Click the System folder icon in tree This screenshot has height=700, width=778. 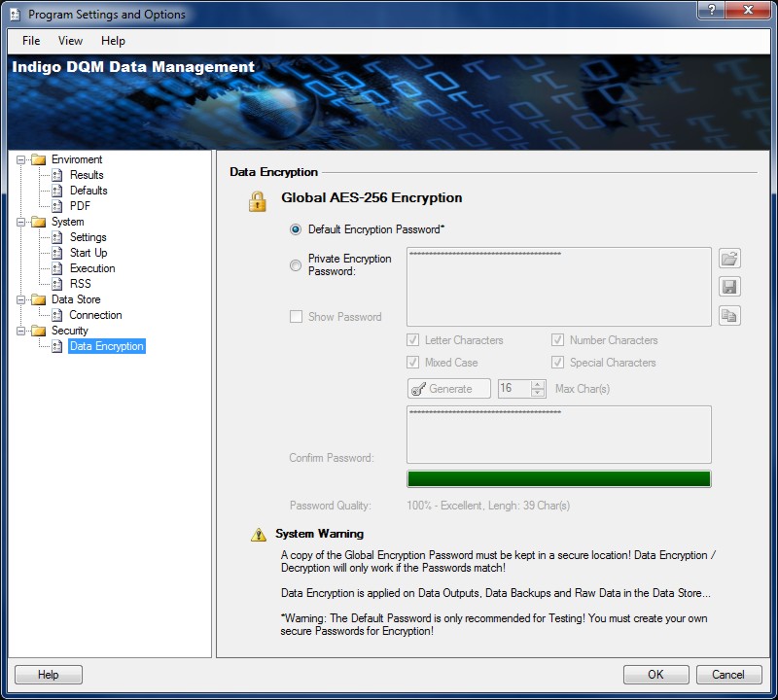(x=38, y=222)
